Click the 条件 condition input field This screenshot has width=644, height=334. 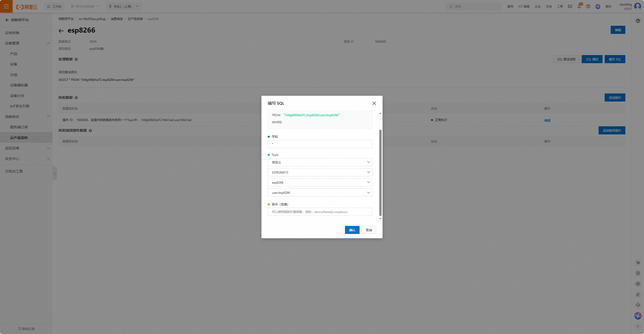pos(320,212)
